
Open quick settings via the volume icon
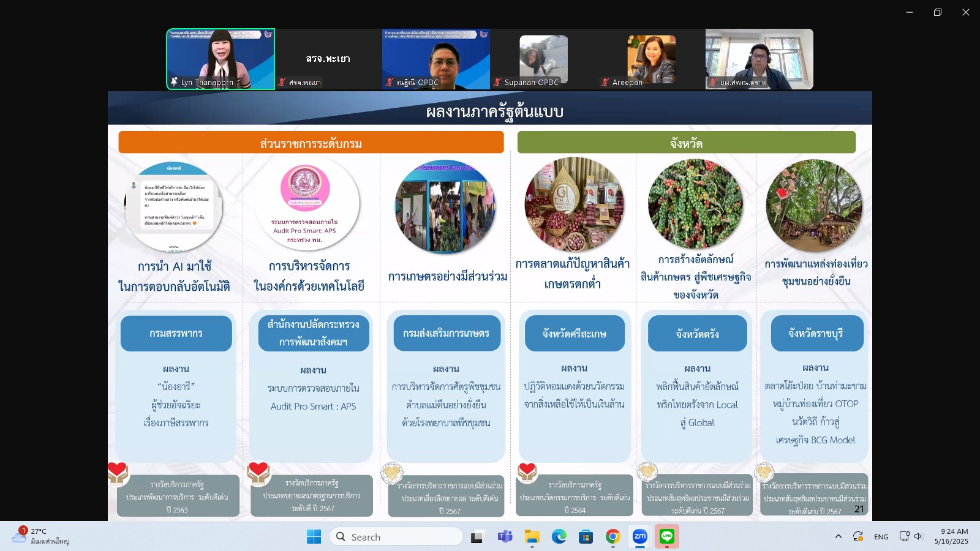pyautogui.click(x=918, y=537)
